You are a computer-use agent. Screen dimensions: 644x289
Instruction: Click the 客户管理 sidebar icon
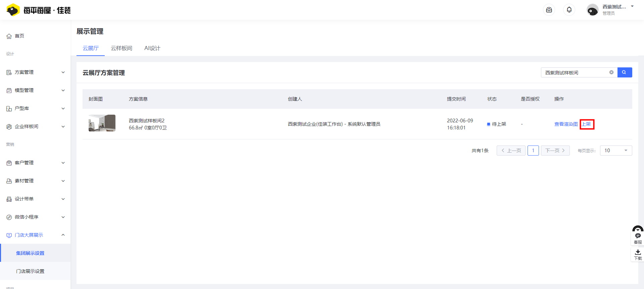click(x=9, y=163)
